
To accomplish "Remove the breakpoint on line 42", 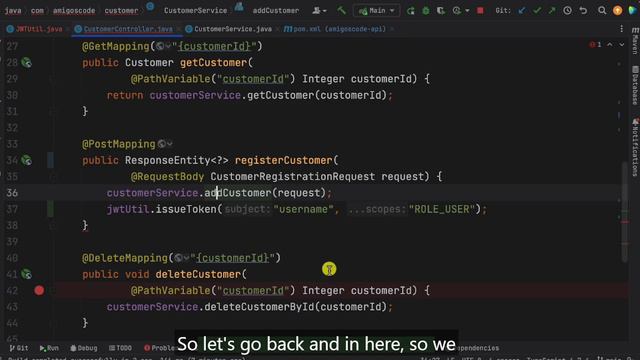I will pyautogui.click(x=39, y=290).
